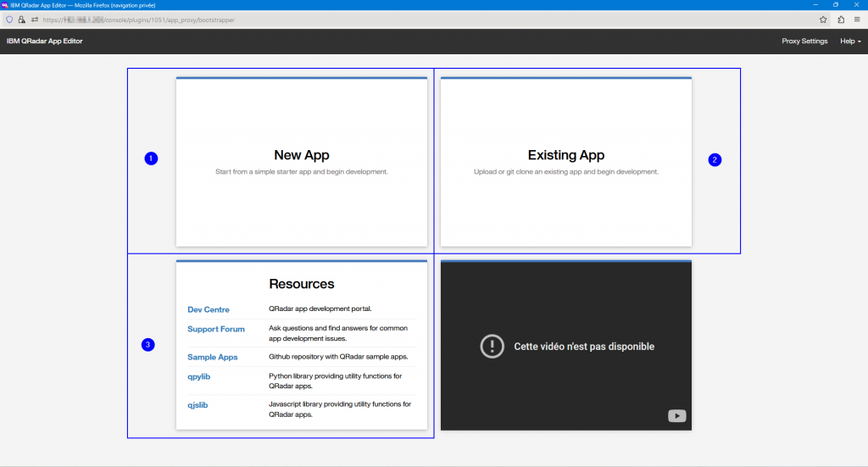Screen dimensions: 868x467
Task: Restore down the Firefox window
Action: point(836,5)
